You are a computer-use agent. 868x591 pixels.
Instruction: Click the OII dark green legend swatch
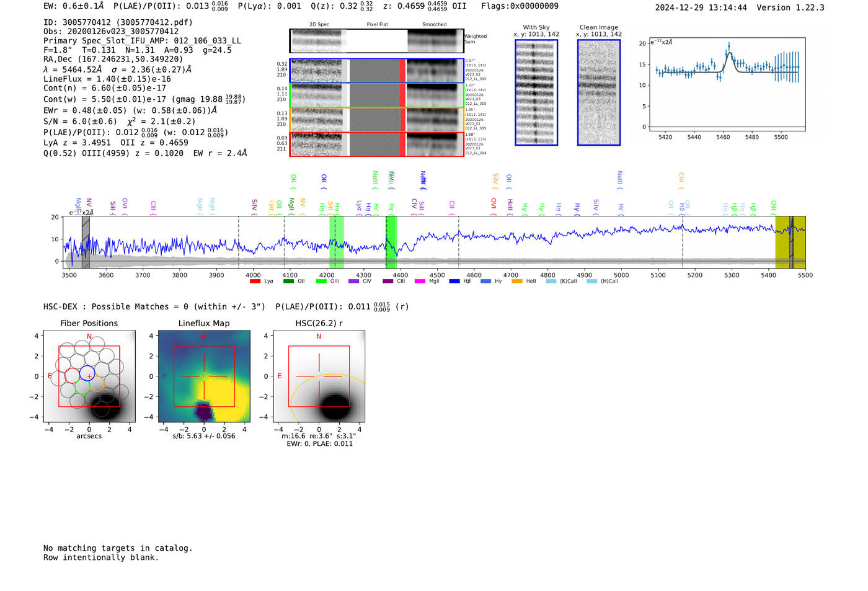(288, 282)
